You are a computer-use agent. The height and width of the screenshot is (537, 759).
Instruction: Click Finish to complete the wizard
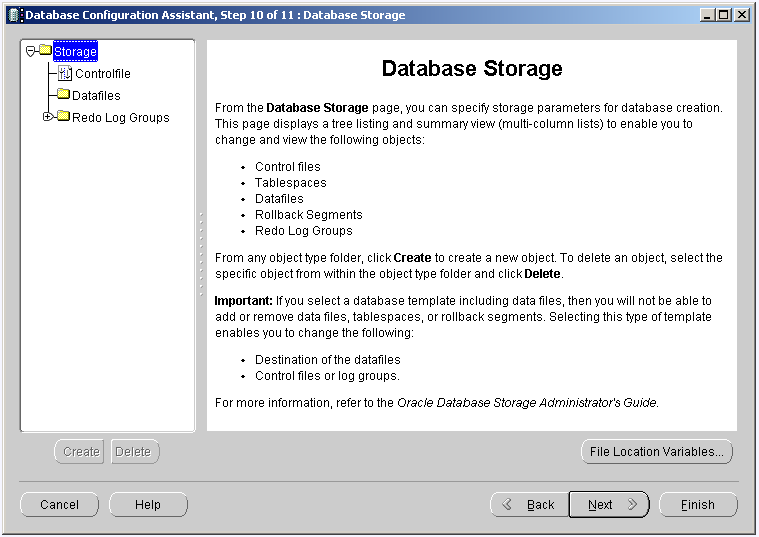coord(697,505)
